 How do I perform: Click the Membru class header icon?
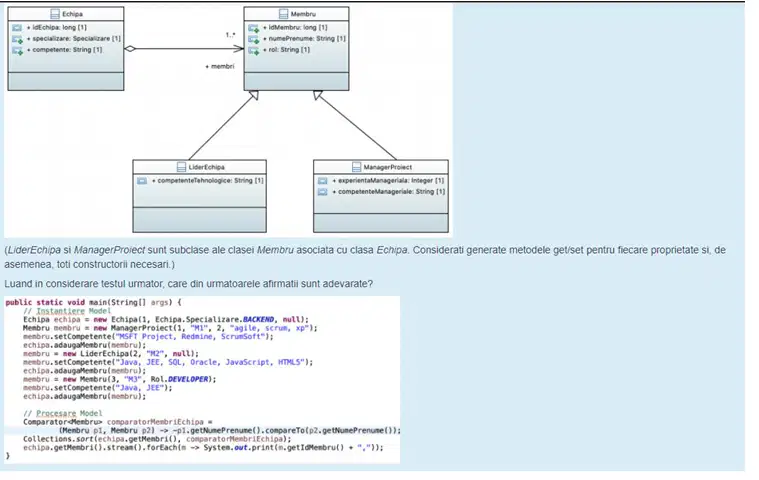coord(284,14)
